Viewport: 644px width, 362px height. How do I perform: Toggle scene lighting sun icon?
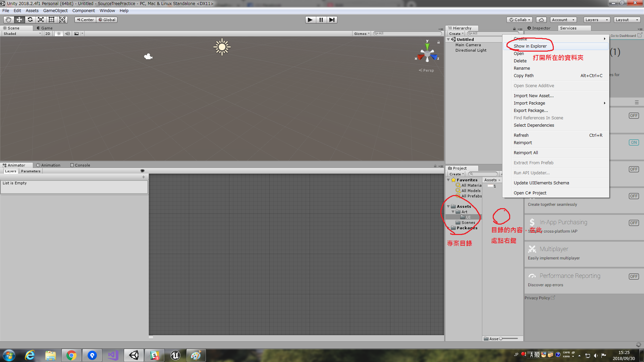tap(59, 34)
